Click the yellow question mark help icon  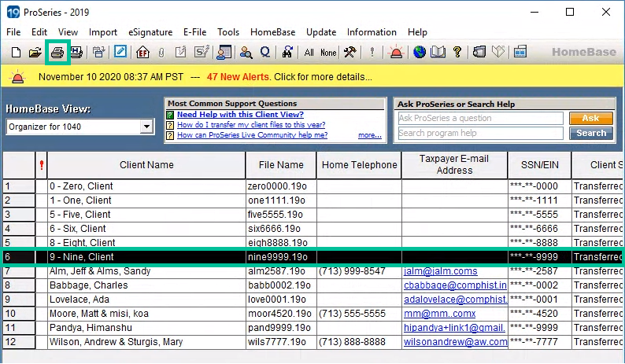point(457,52)
